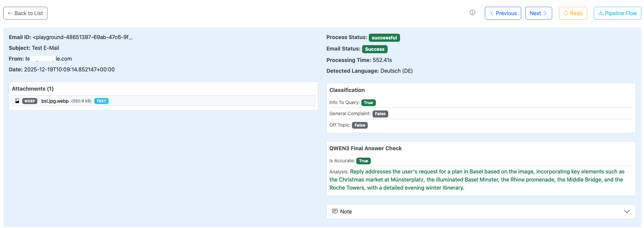Open the bsl.jpg.webp attachment
The width and height of the screenshot is (644, 228).
55,101
